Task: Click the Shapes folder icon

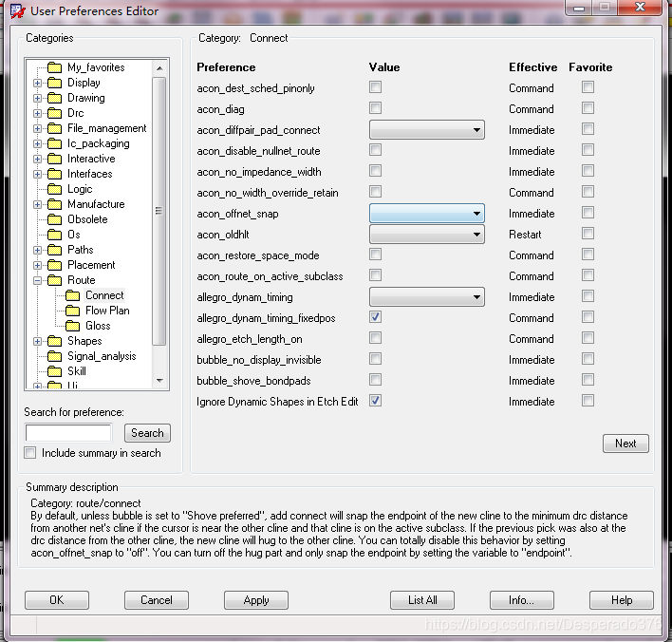Action: point(54,341)
